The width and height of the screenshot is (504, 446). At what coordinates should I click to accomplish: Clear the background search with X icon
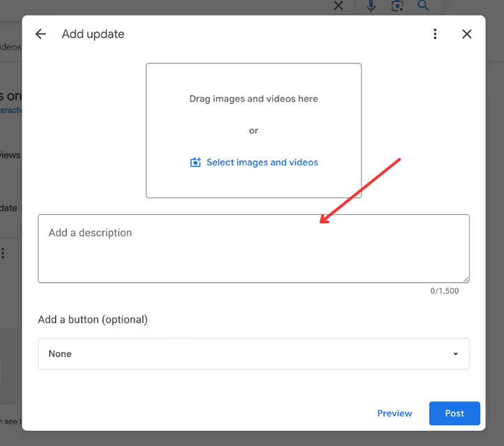click(x=339, y=6)
